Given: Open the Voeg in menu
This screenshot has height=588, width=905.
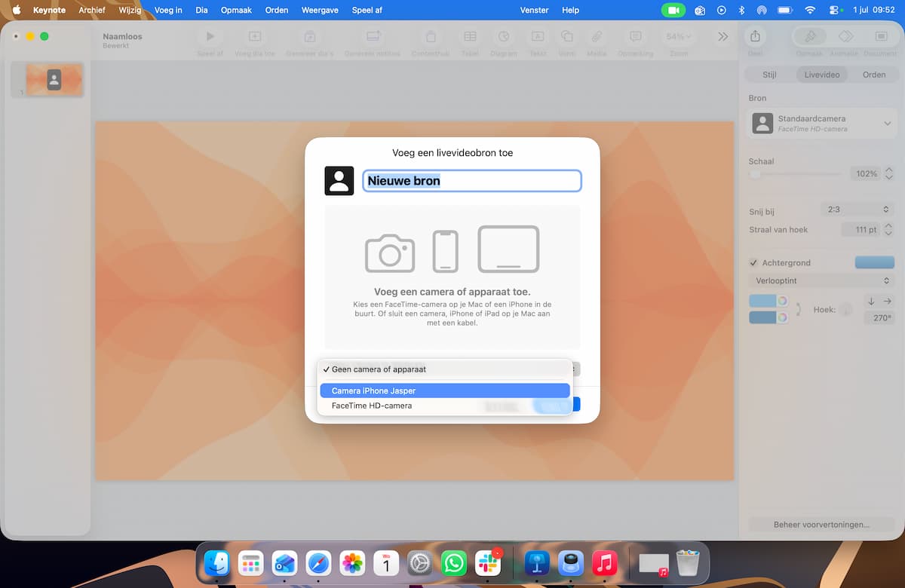Looking at the screenshot, I should [167, 10].
